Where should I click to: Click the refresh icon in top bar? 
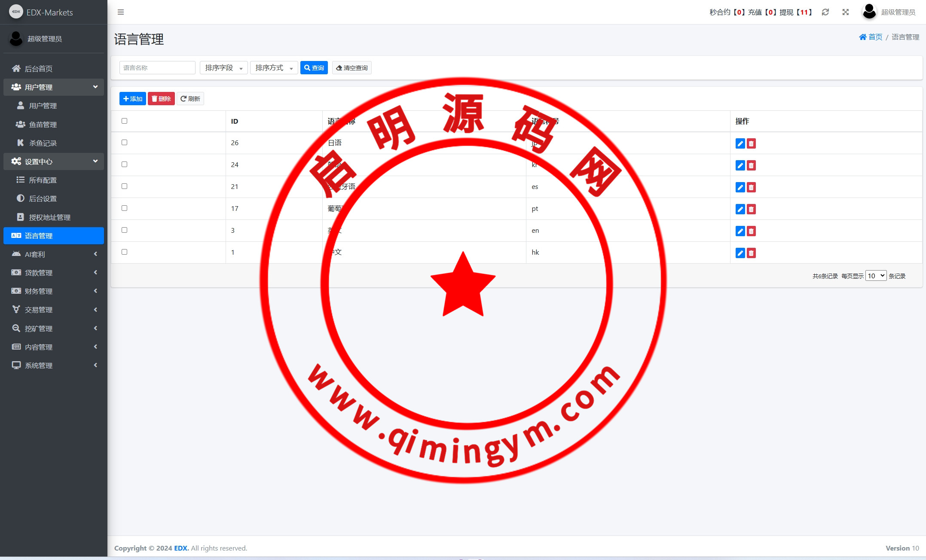click(x=825, y=12)
